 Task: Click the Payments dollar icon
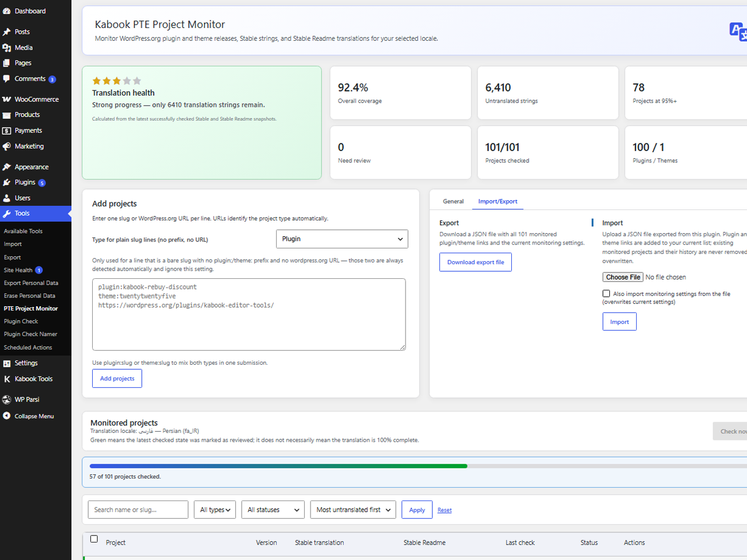click(x=6, y=131)
